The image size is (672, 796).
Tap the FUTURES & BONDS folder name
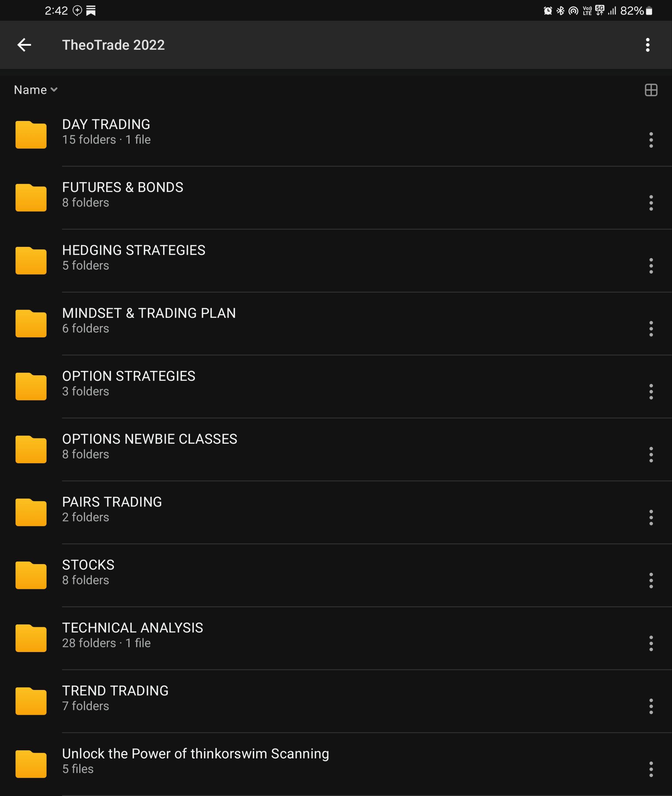click(x=122, y=187)
